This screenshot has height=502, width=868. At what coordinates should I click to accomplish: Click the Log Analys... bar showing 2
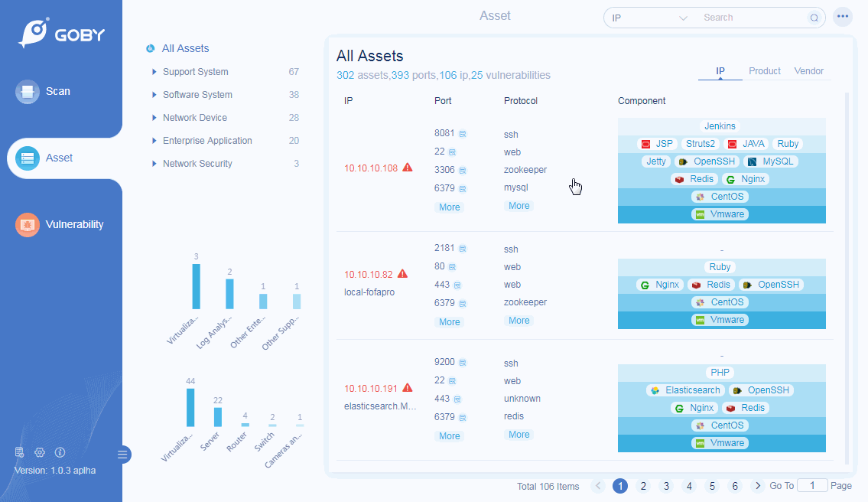pos(229,294)
